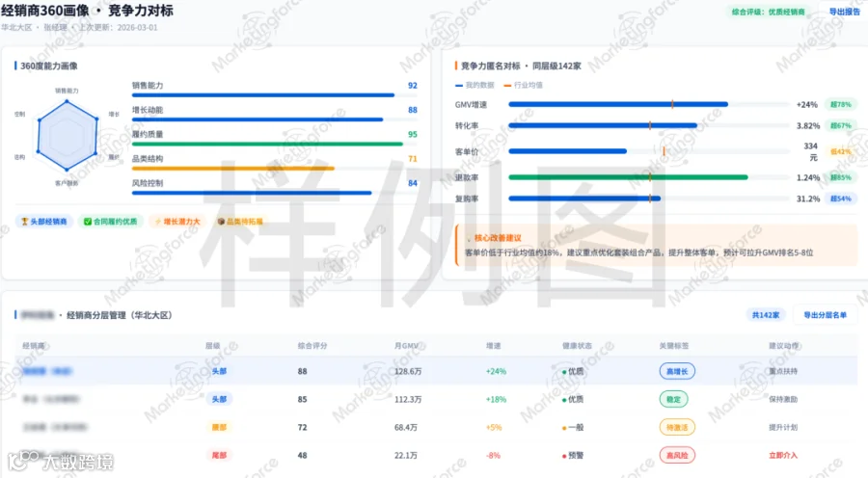This screenshot has width=868, height=478.
Task: Sort by 月GMV column header
Action: click(406, 346)
